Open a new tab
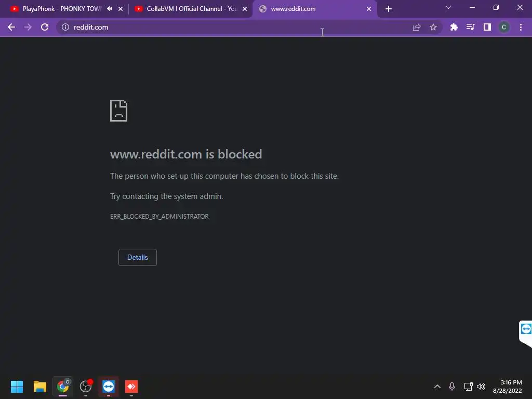Image resolution: width=532 pixels, height=399 pixels. (389, 9)
